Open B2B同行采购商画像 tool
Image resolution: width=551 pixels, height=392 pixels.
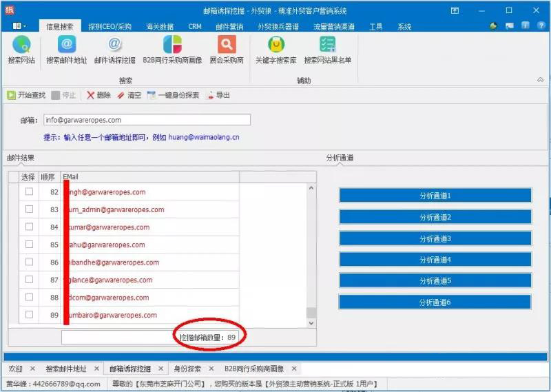172,50
